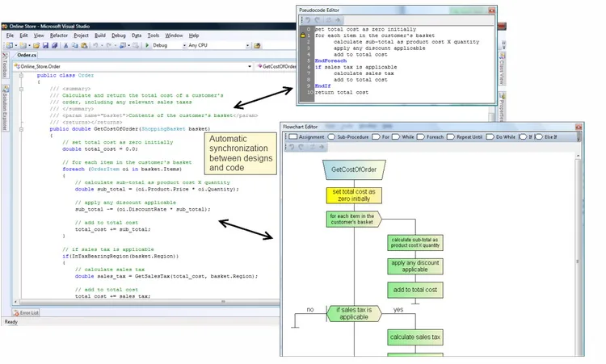The image size is (606, 364).
Task: Click Add New Item icon in toolbar
Action: [23, 45]
